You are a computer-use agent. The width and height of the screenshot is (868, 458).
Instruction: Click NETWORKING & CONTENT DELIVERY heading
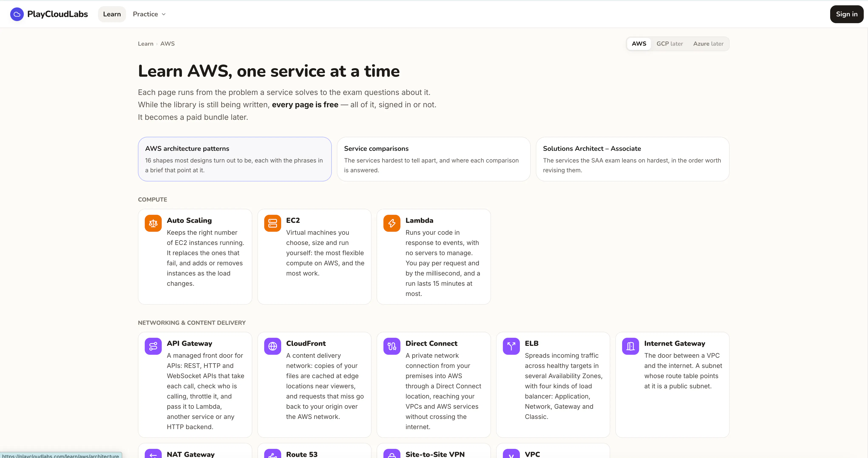[192, 323]
